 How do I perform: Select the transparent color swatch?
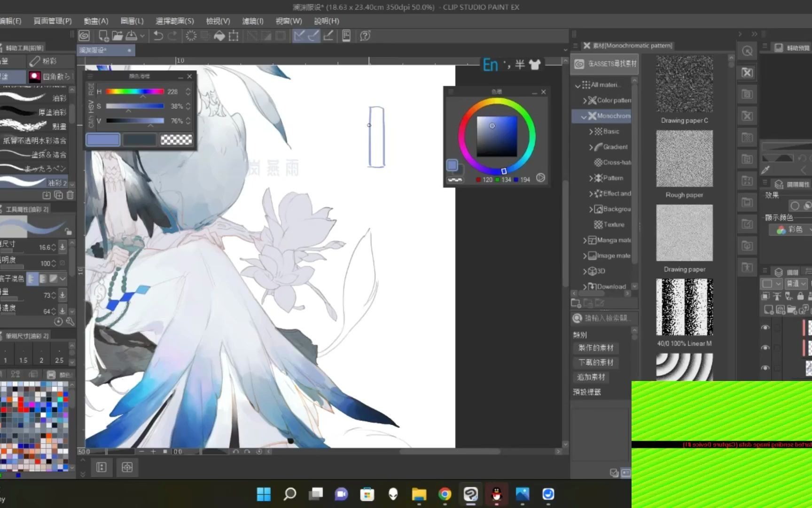176,140
